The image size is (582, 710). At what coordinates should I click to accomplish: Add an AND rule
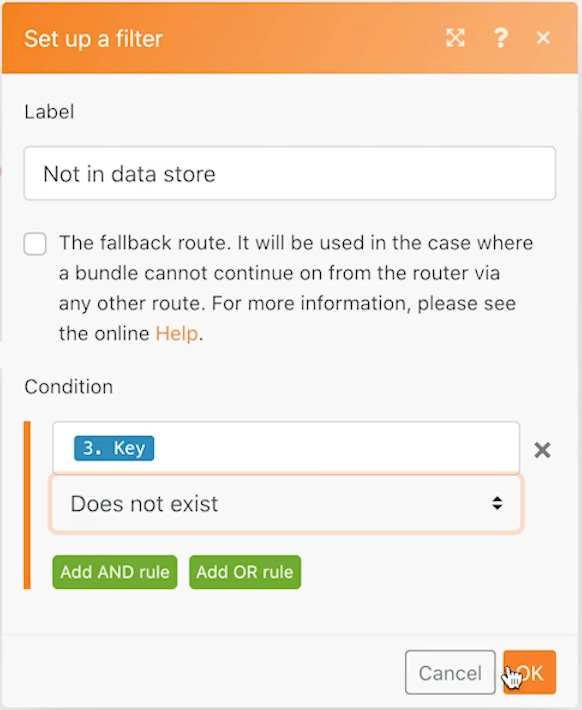pos(115,572)
